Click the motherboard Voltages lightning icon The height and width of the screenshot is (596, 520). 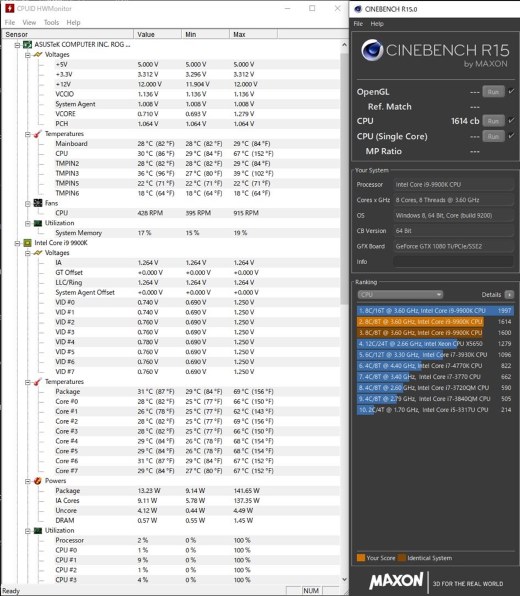coord(38,55)
